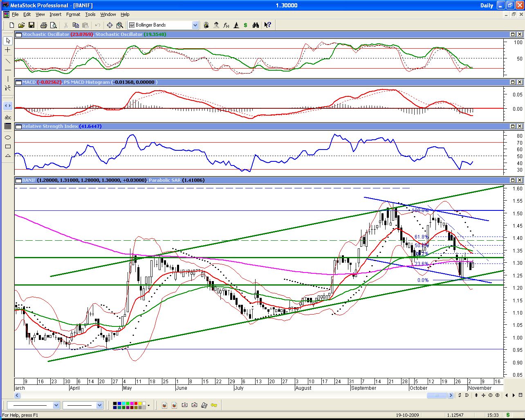Move chart to previous security with left triangle
Screen dimensions: 525x420
pyautogui.click(x=507, y=395)
